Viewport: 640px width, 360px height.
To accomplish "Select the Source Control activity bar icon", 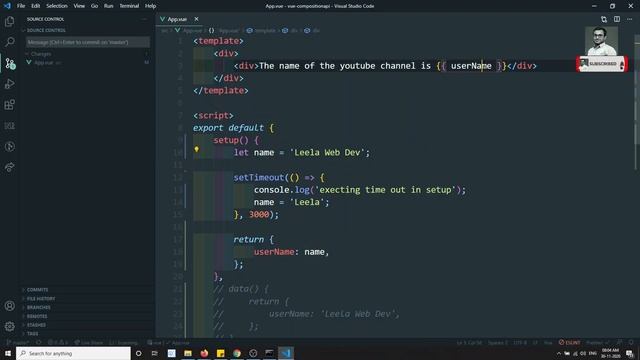I will (x=9, y=63).
